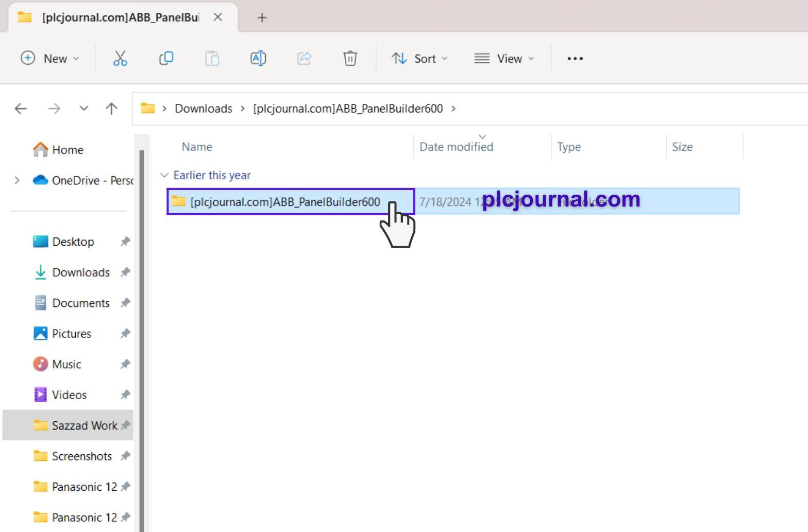Click the pin icon beside Documents
The image size is (808, 532).
125,303
